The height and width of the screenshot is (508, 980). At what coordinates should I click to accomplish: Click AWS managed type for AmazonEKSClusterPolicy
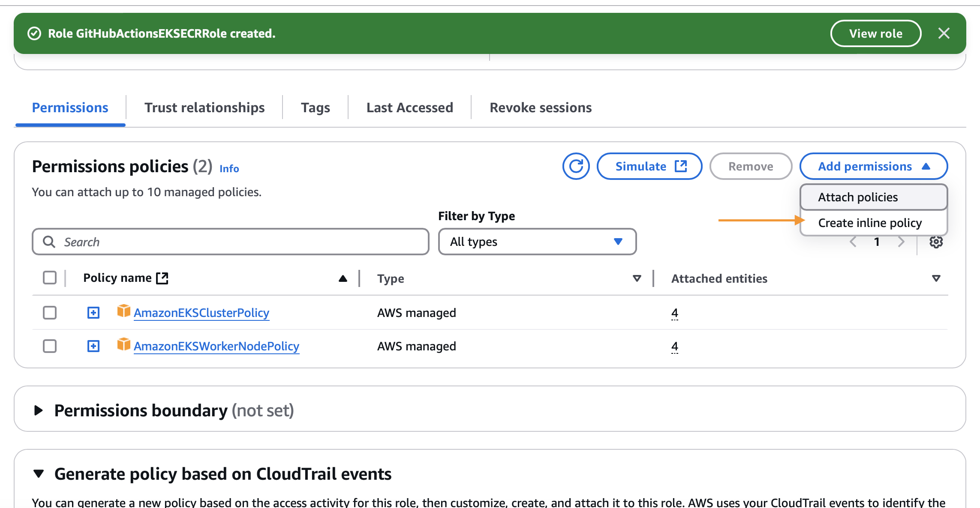(417, 313)
